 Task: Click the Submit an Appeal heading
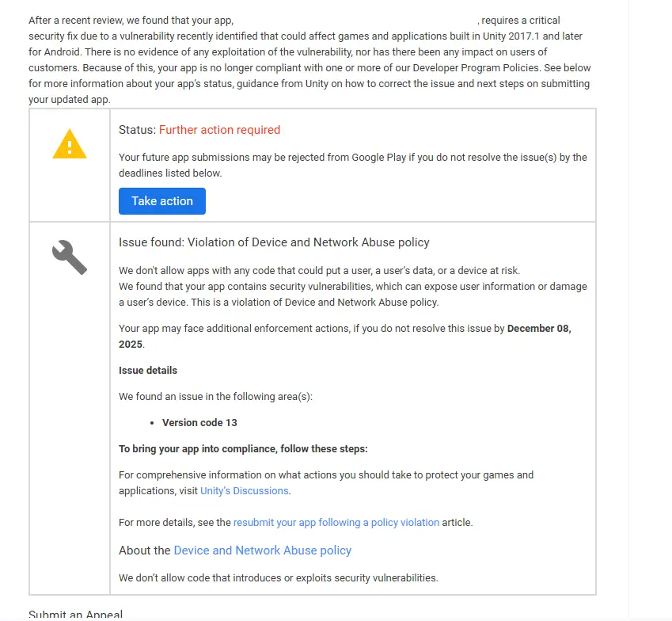[76, 615]
